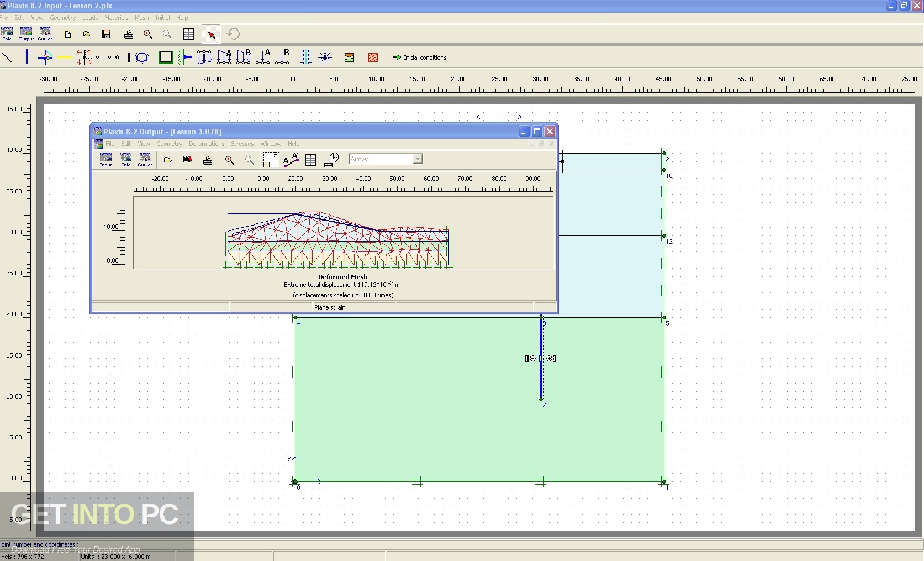This screenshot has width=924, height=561.
Task: Open Loads menu in Input window
Action: 90,18
